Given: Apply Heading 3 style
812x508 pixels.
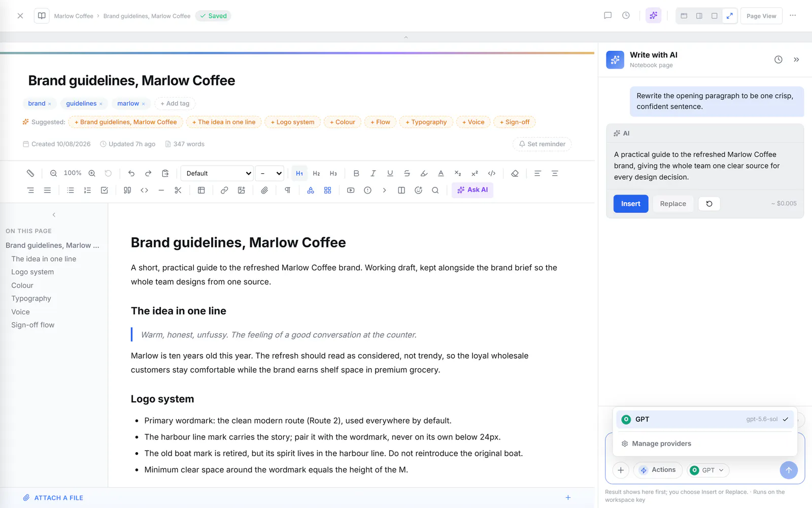Looking at the screenshot, I should coord(333,173).
